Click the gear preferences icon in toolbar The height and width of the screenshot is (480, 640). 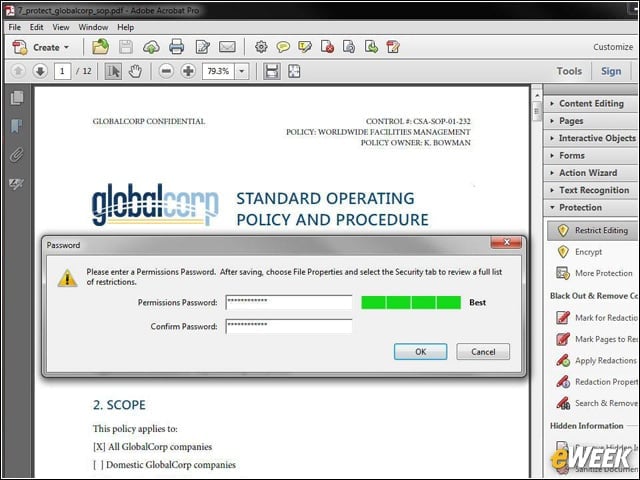(x=261, y=47)
